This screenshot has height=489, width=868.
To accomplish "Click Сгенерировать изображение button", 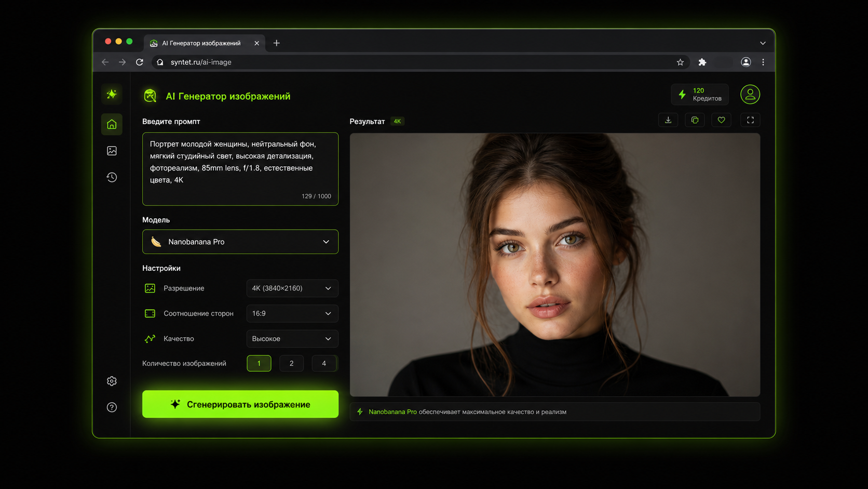I will point(240,404).
